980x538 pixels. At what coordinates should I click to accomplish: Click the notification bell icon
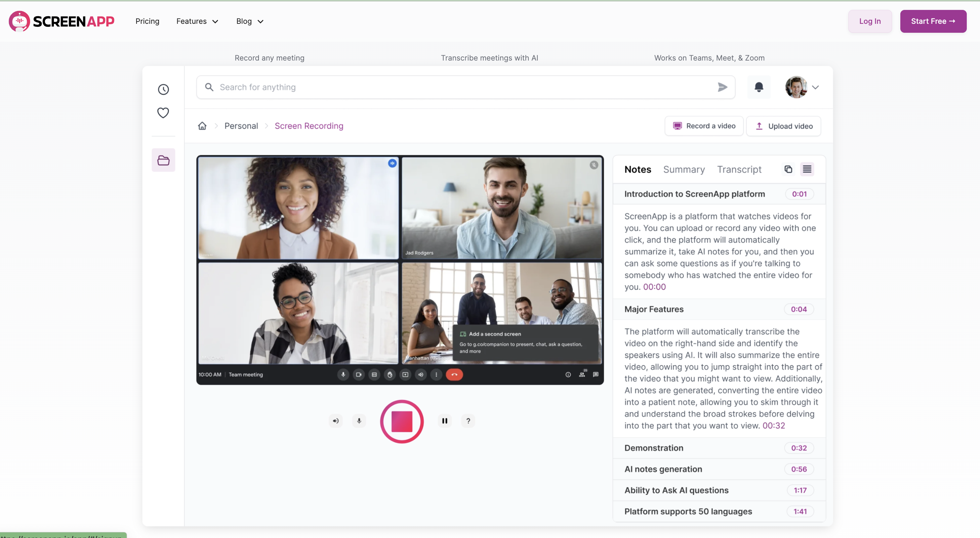click(x=758, y=87)
